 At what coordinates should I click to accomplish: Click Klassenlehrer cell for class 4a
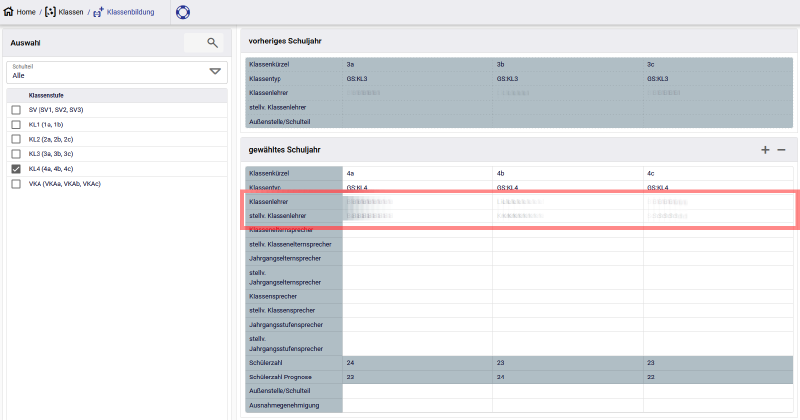tap(418, 202)
